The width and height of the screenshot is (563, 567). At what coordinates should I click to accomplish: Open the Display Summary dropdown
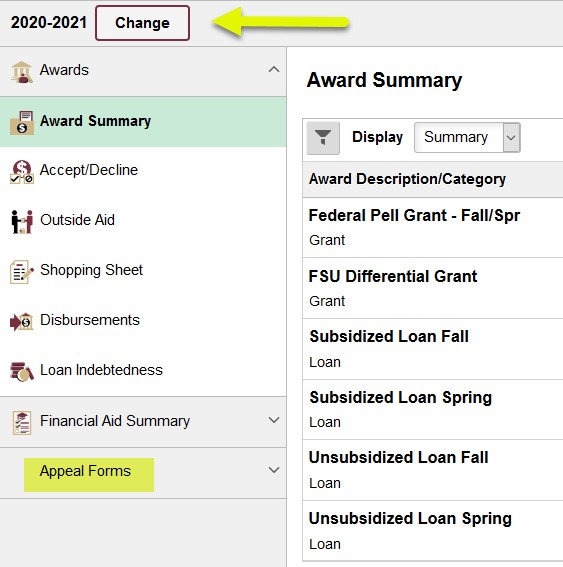point(467,137)
